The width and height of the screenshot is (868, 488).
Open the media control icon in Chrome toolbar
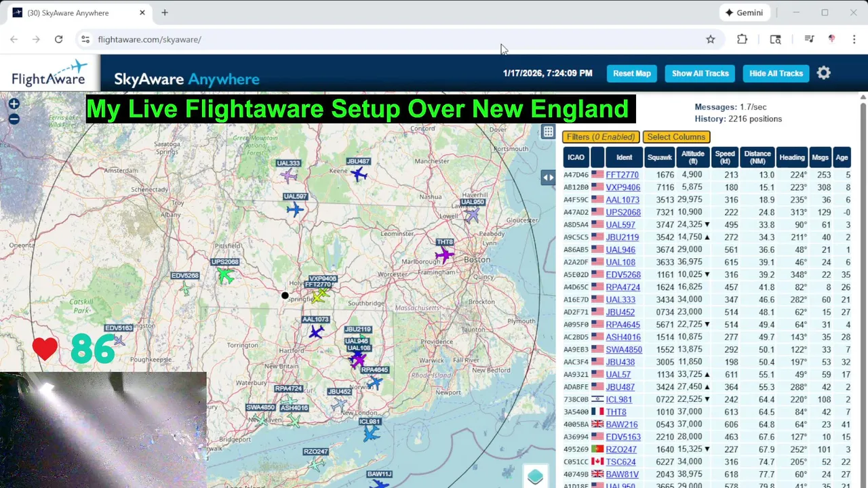tap(809, 39)
